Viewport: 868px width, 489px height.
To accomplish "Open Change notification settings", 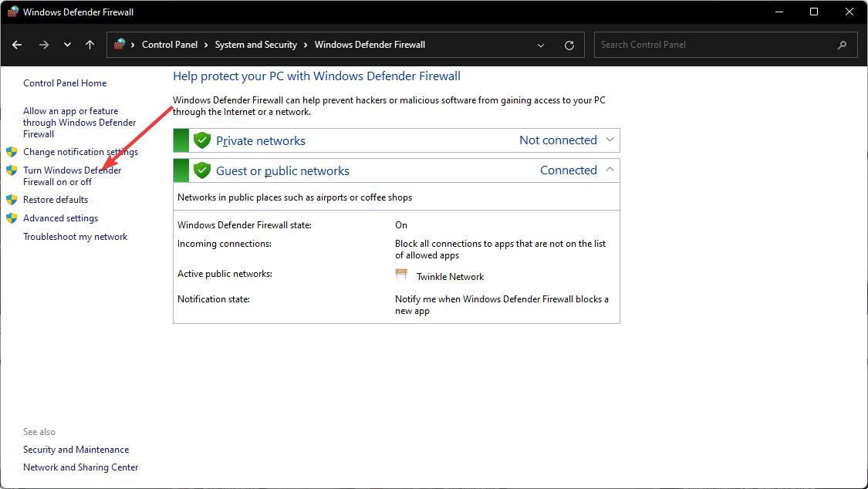I will [x=80, y=151].
